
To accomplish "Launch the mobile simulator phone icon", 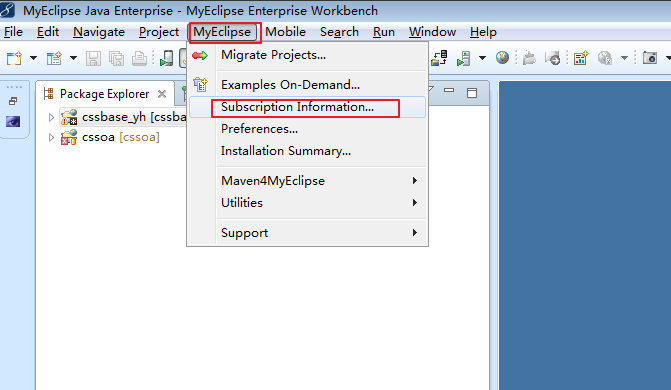I will (166, 58).
